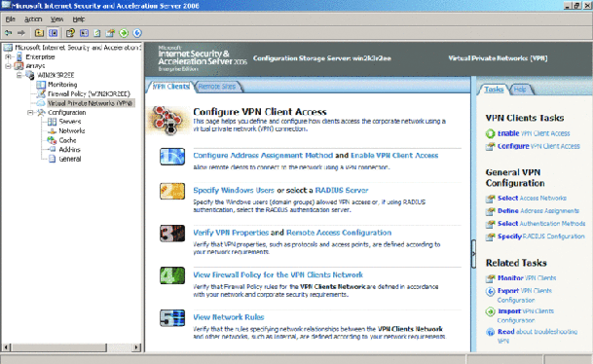This screenshot has width=593, height=364.
Task: Collapse the task pane using splitter handle
Action: (473, 254)
